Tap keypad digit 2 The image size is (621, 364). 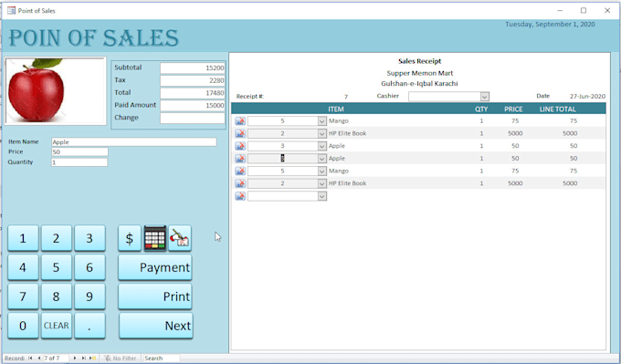pyautogui.click(x=57, y=238)
